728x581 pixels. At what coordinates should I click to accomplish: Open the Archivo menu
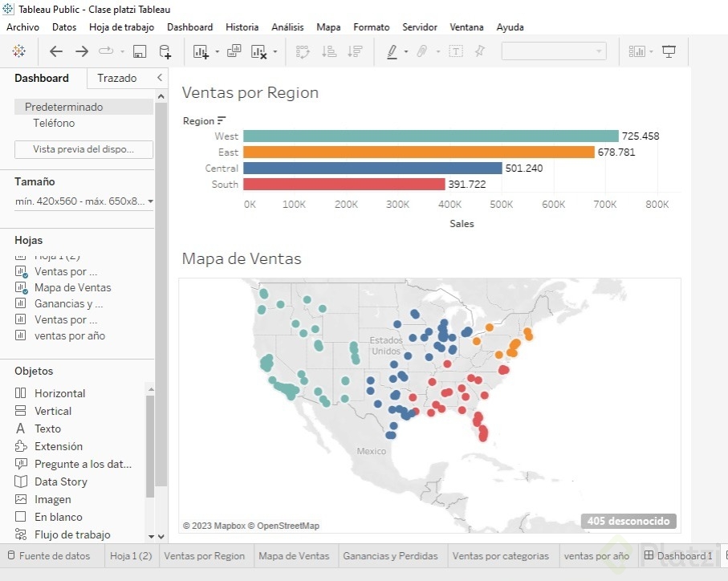pyautogui.click(x=22, y=27)
